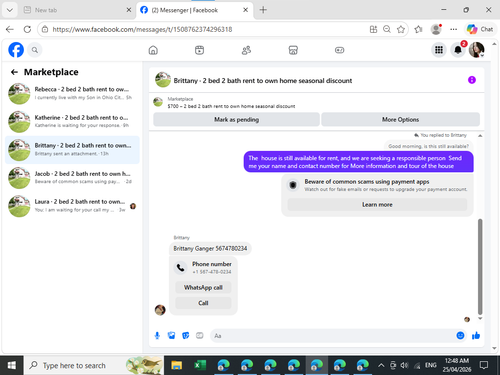
Task: Open the Friends icon in top navigation
Action: [246, 50]
